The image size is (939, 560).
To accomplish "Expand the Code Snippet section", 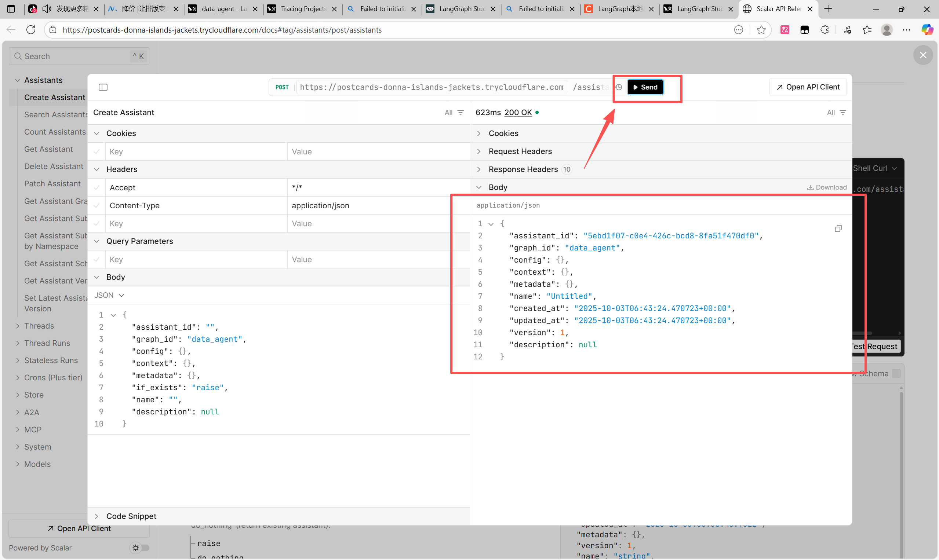I will (x=131, y=516).
